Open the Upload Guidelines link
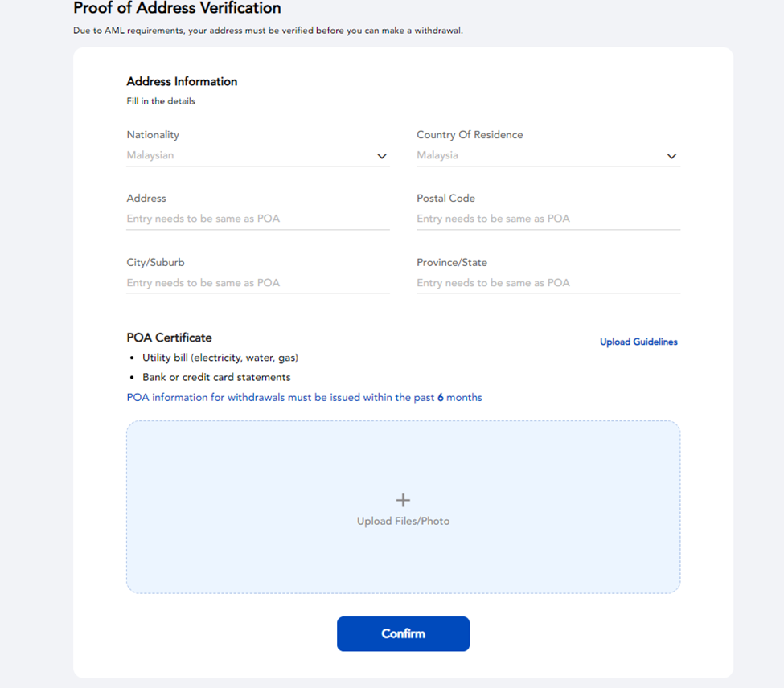The height and width of the screenshot is (688, 784). [x=638, y=342]
